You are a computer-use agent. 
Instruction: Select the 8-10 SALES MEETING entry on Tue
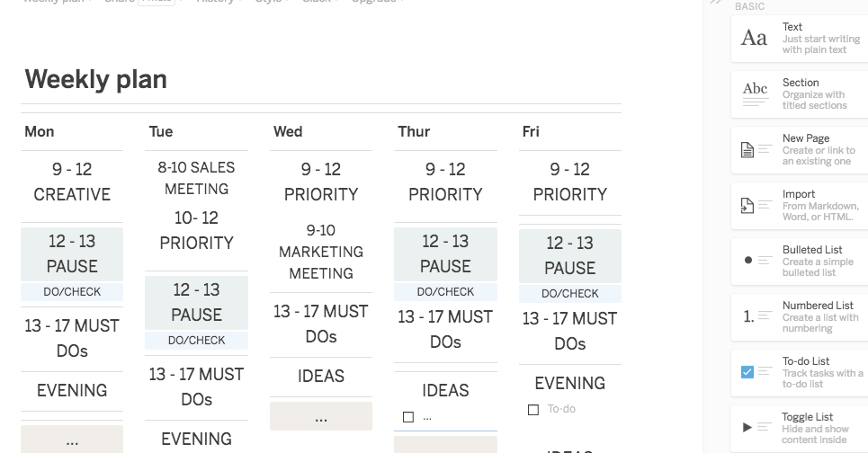tap(196, 178)
